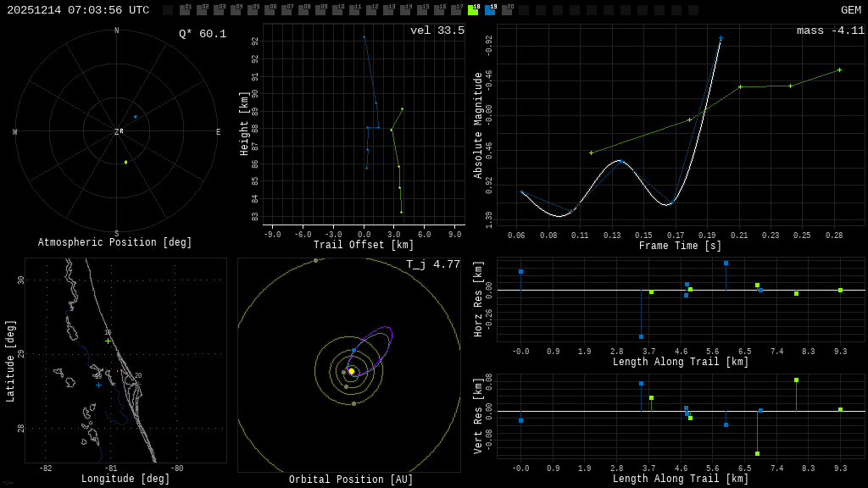Click station 01 indicator box
Image resolution: width=868 pixels, height=488 pixels.
point(186,10)
